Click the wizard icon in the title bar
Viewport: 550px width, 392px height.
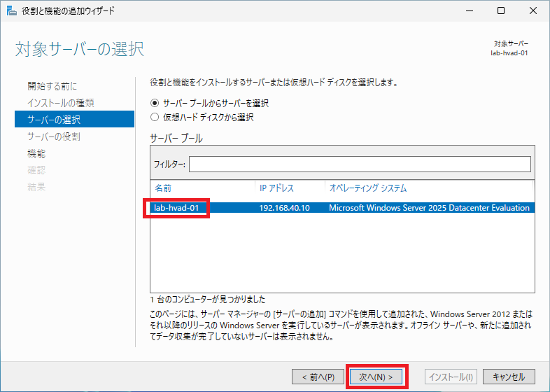pyautogui.click(x=12, y=11)
